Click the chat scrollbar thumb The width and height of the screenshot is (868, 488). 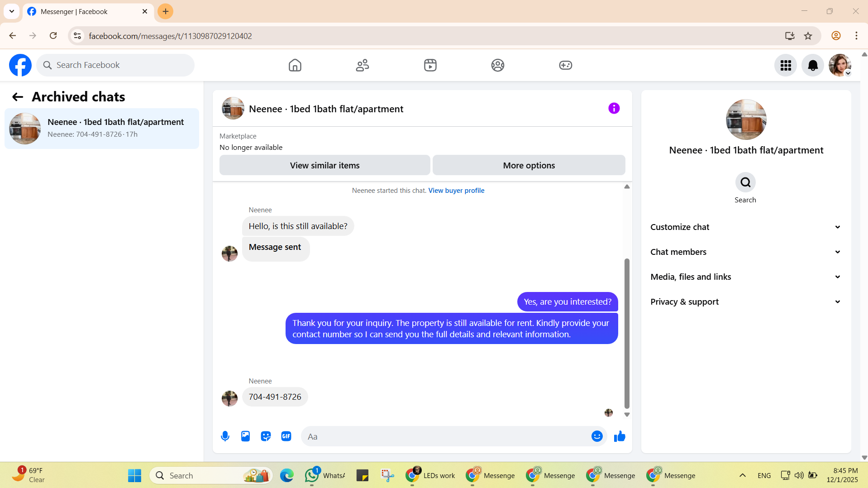627,334
